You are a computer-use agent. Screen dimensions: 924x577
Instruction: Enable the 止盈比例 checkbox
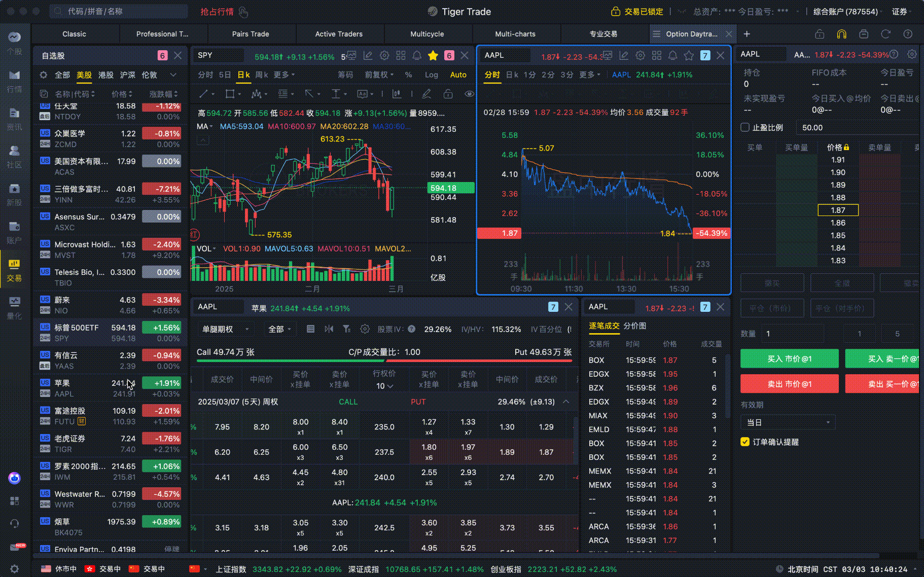[x=745, y=127]
